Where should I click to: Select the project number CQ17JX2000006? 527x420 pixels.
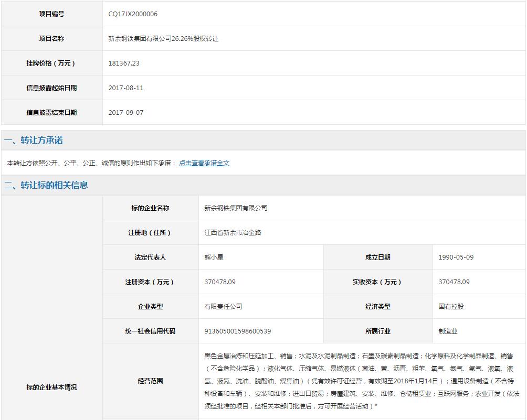pos(133,14)
